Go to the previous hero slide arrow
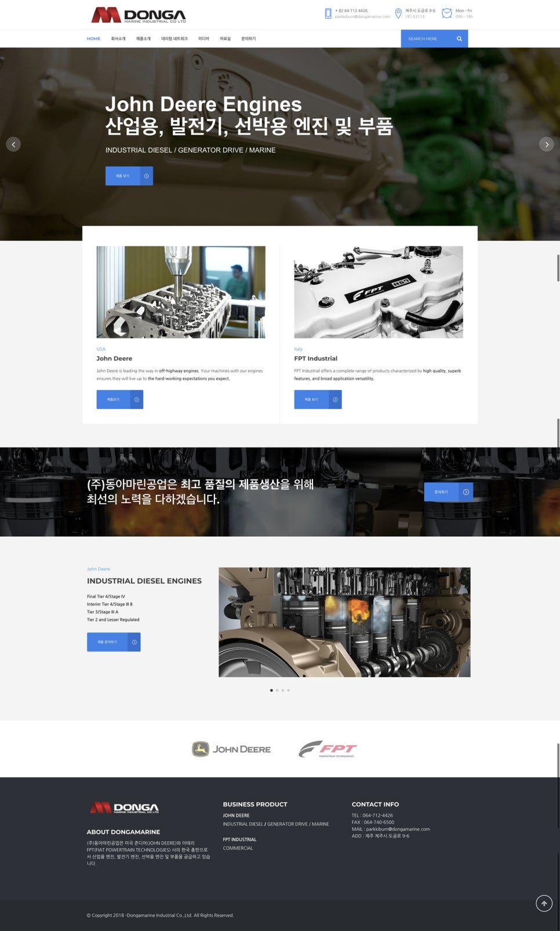560x931 pixels. click(x=13, y=144)
